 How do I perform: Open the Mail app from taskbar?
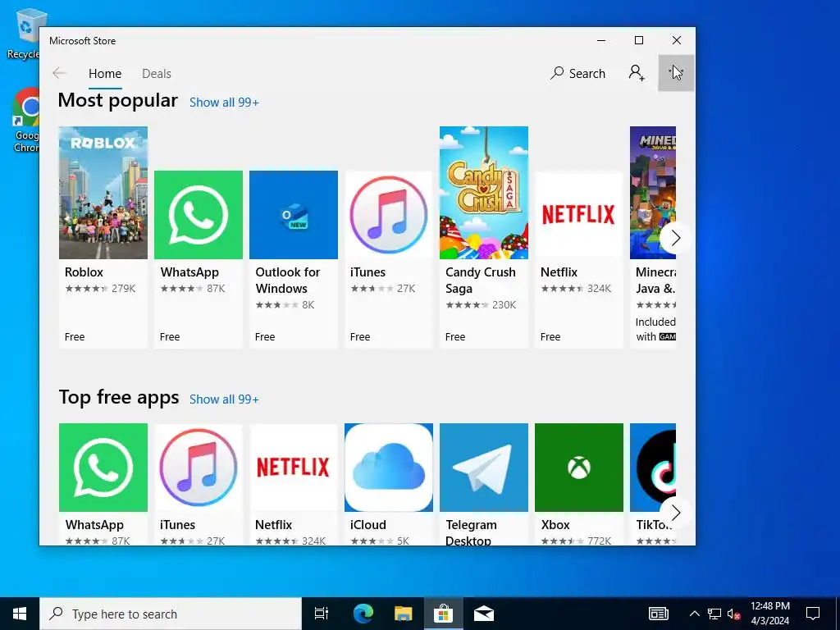point(484,614)
